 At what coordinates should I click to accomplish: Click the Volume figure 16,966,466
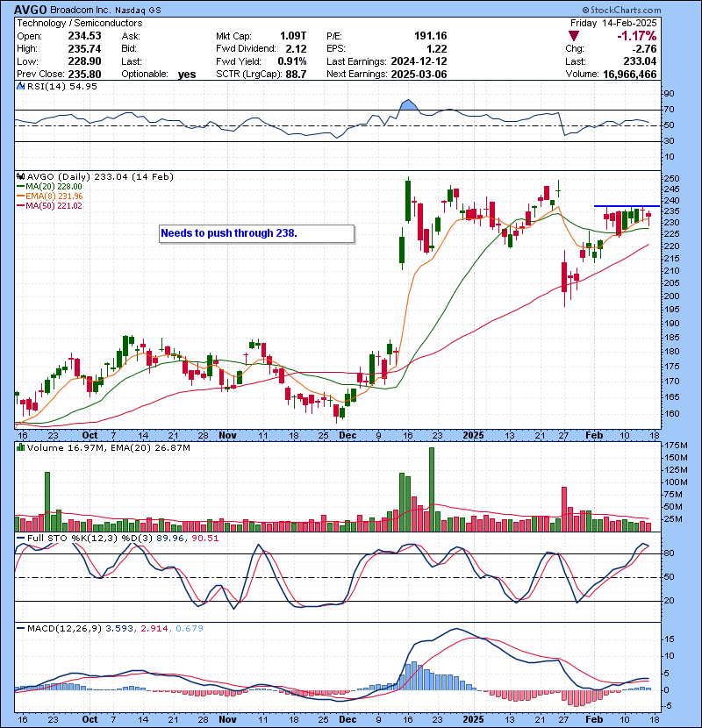pos(629,75)
